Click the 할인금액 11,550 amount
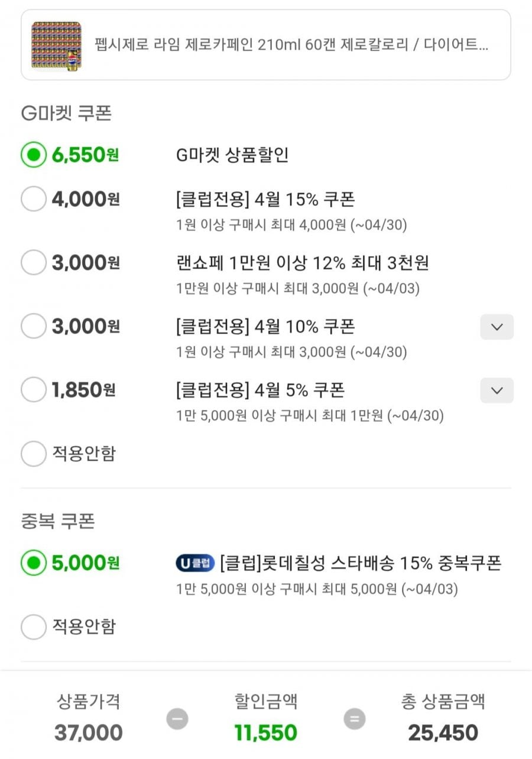This screenshot has width=532, height=759. pos(265,733)
